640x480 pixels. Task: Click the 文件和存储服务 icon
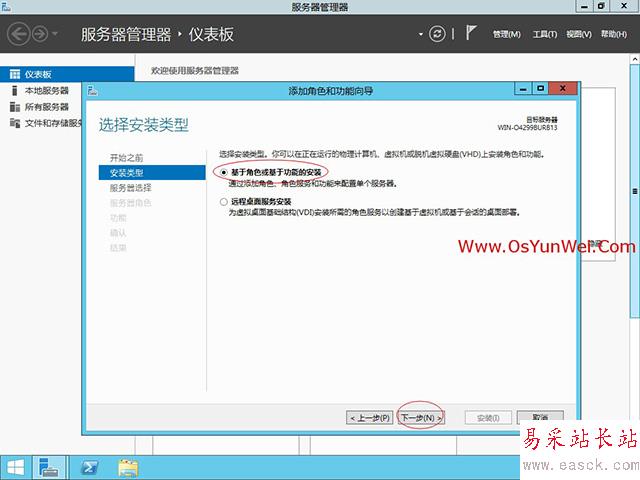[x=15, y=123]
